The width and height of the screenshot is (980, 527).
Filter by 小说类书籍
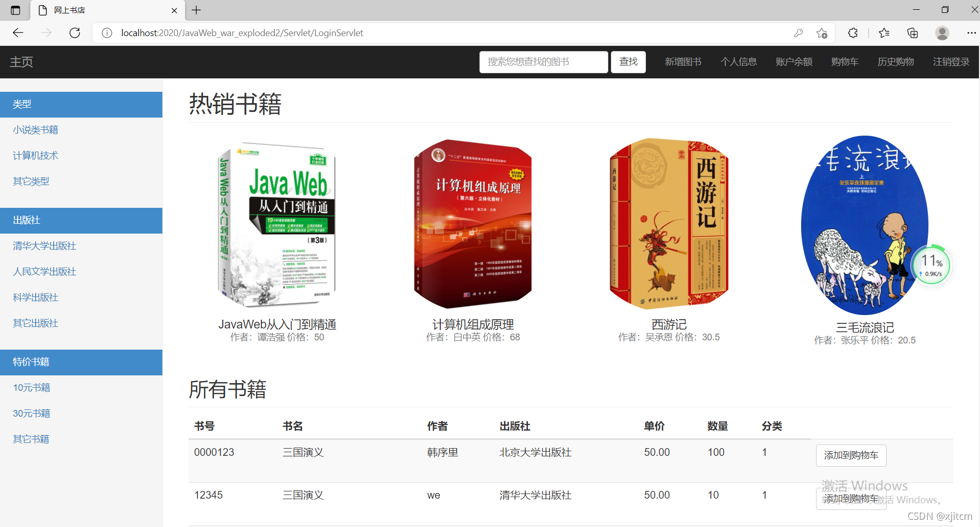(x=36, y=130)
